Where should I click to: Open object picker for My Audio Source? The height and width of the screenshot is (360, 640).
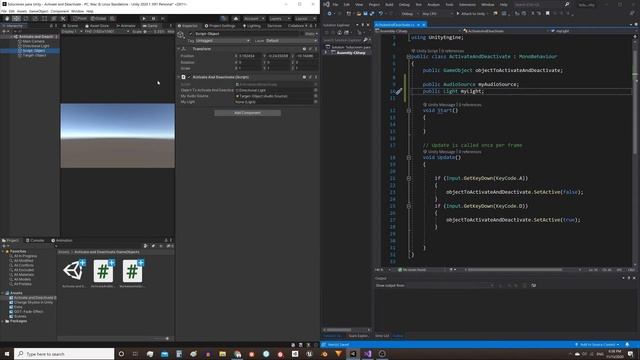click(316, 96)
